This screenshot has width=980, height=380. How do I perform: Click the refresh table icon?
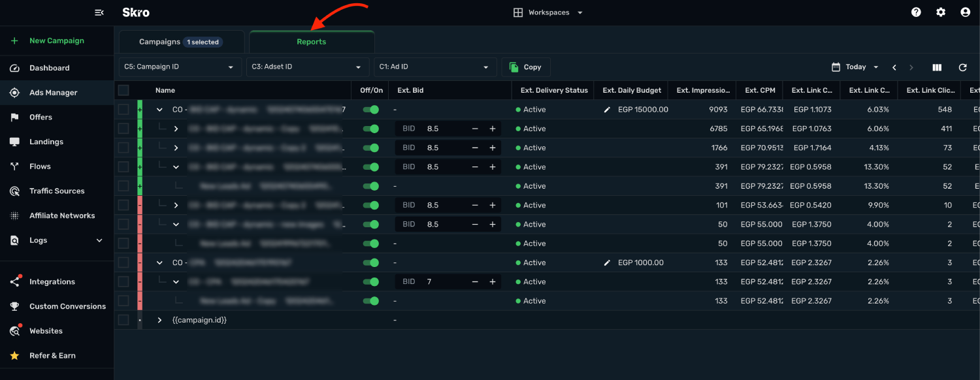pyautogui.click(x=962, y=67)
